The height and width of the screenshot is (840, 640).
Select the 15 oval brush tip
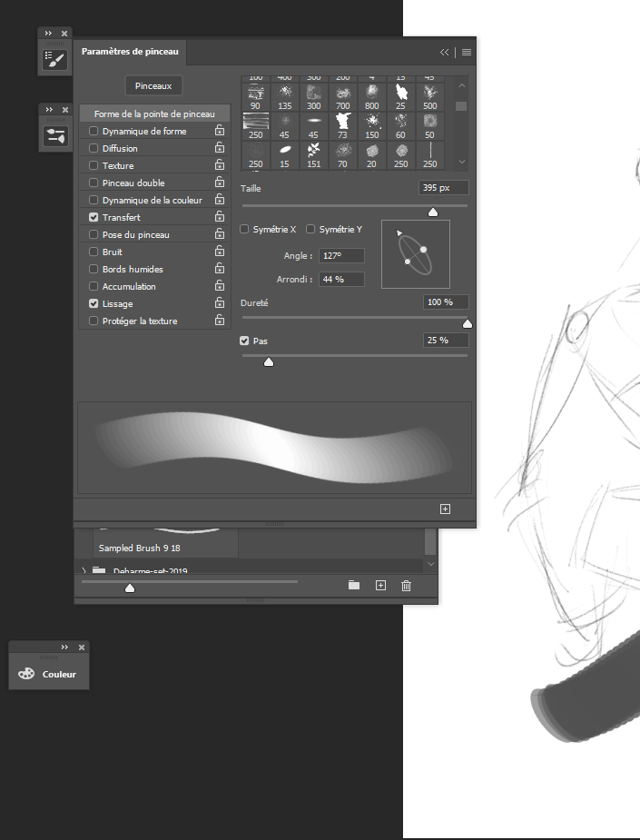coord(284,155)
